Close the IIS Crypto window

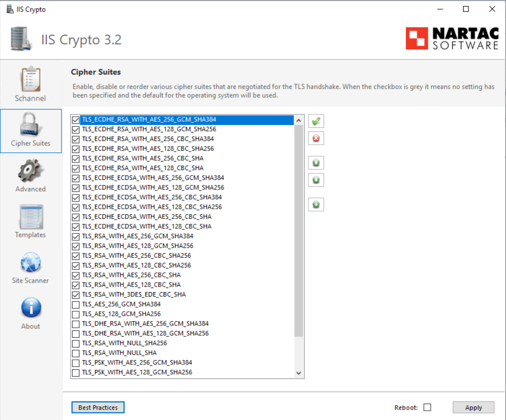492,9
